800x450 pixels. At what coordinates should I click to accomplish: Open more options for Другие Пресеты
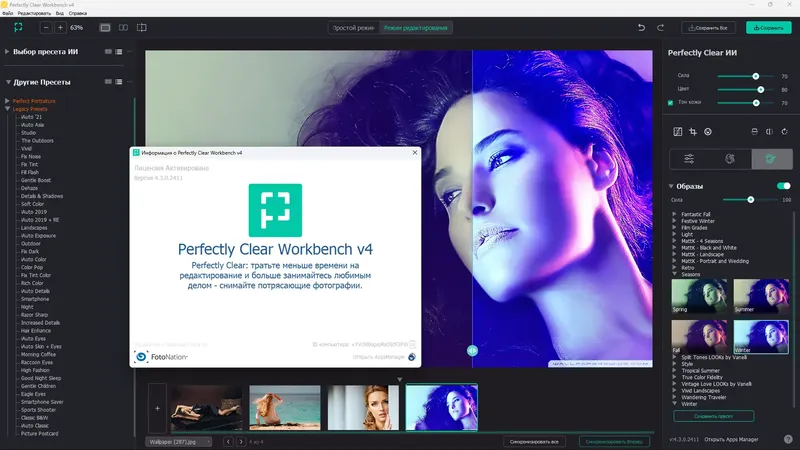click(x=130, y=82)
